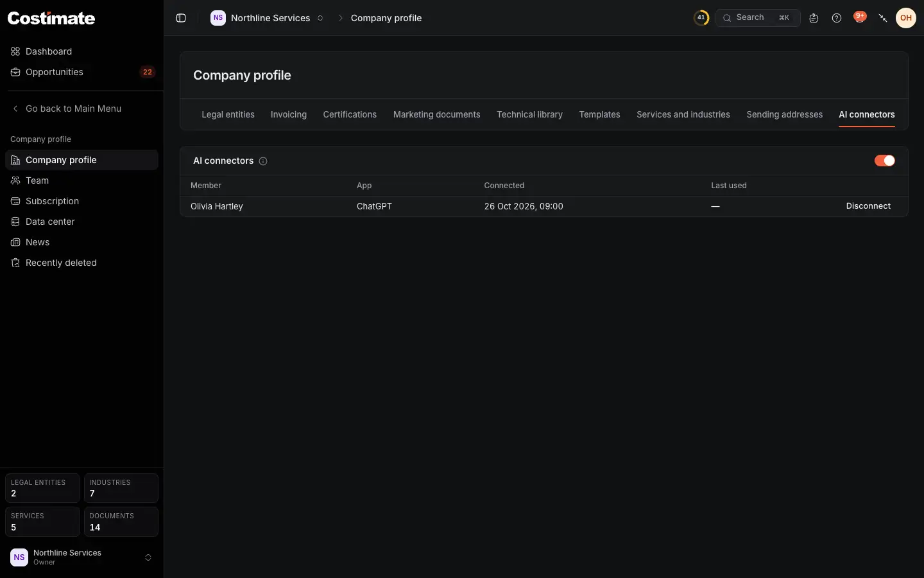The height and width of the screenshot is (578, 924).
Task: Click the Opportunities count badge 22
Action: pyautogui.click(x=148, y=72)
